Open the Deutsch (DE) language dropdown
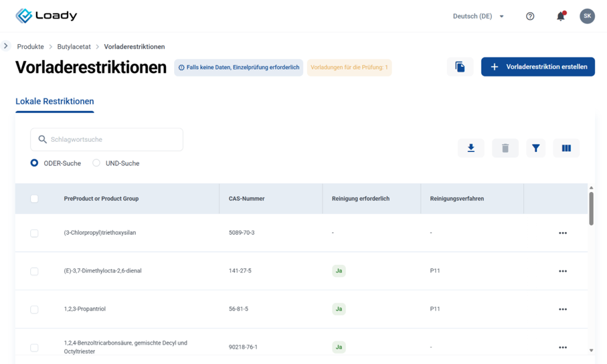Image resolution: width=607 pixels, height=364 pixels. [x=479, y=16]
